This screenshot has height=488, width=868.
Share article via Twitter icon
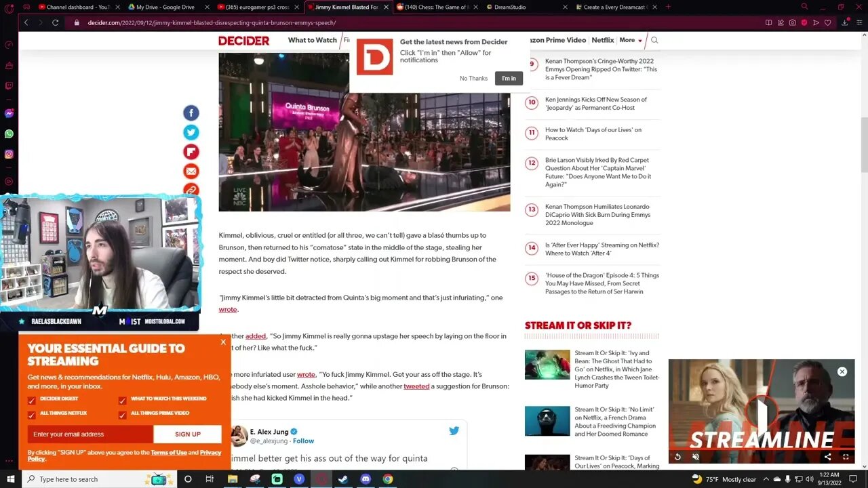click(x=191, y=132)
